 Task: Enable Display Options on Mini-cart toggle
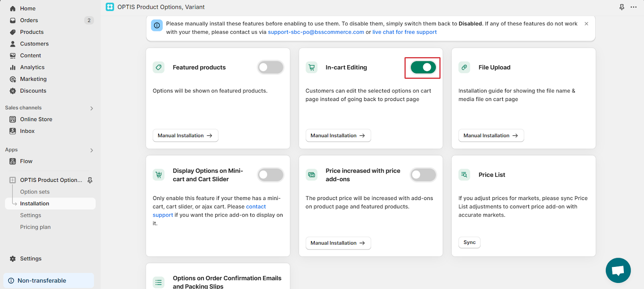270,175
